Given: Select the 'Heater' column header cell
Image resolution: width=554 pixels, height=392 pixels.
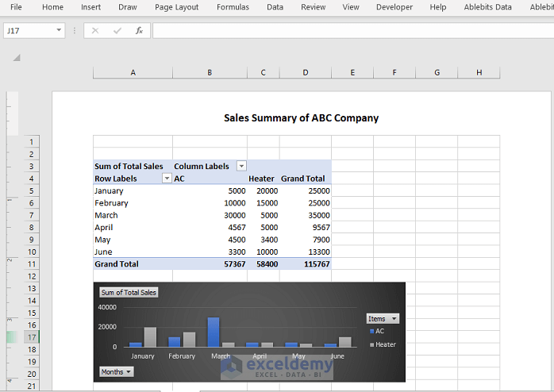Looking at the screenshot, I should pyautogui.click(x=264, y=179).
